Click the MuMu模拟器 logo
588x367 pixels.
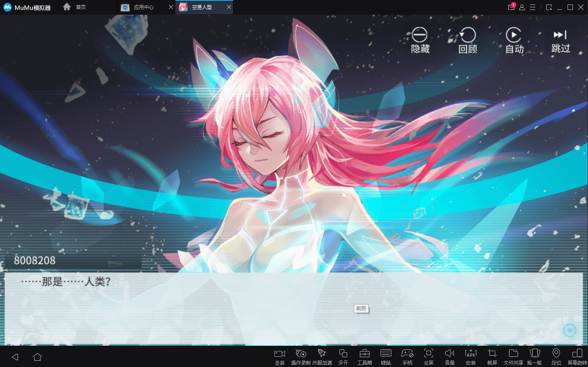(x=27, y=7)
